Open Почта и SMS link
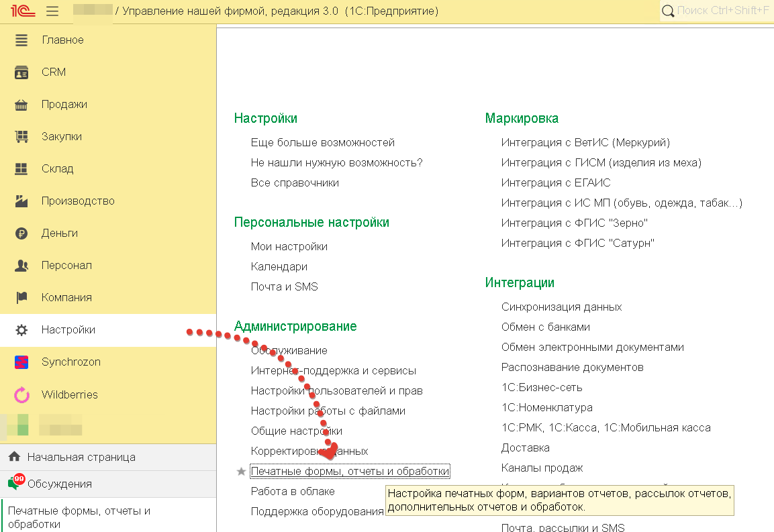 (x=285, y=286)
